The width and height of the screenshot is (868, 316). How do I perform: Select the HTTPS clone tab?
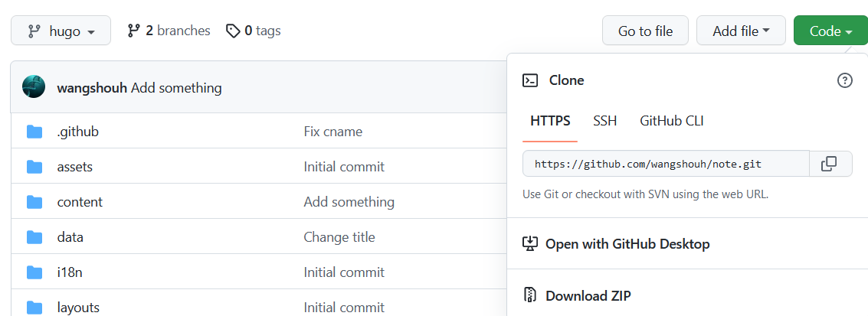[x=550, y=121]
